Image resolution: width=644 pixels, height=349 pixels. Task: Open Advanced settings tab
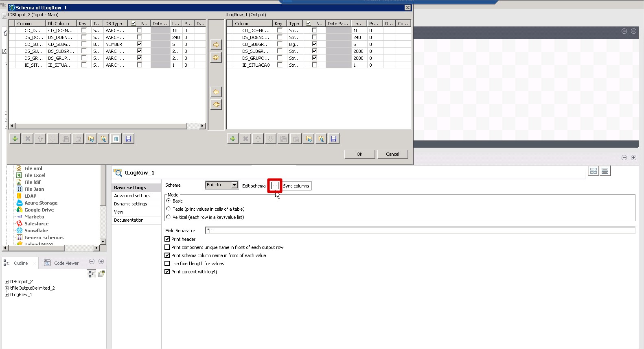coord(132,196)
